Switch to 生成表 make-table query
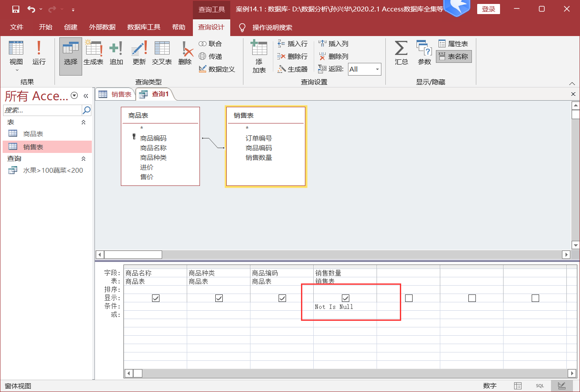This screenshot has width=580, height=392. click(93, 54)
